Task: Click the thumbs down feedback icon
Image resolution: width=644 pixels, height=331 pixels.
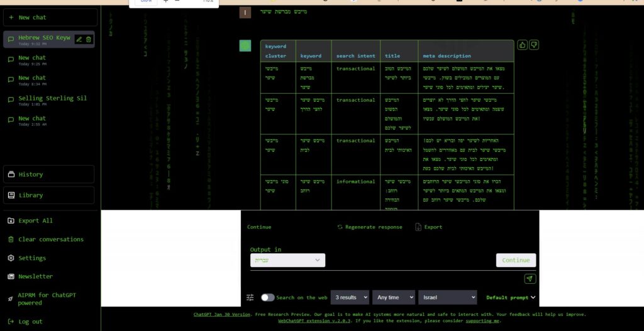Action: click(x=534, y=45)
